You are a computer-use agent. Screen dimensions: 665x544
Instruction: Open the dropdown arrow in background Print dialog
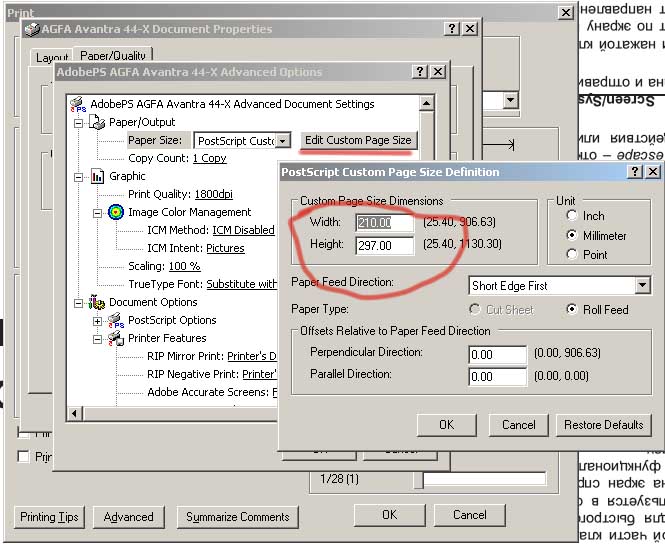coord(510,100)
